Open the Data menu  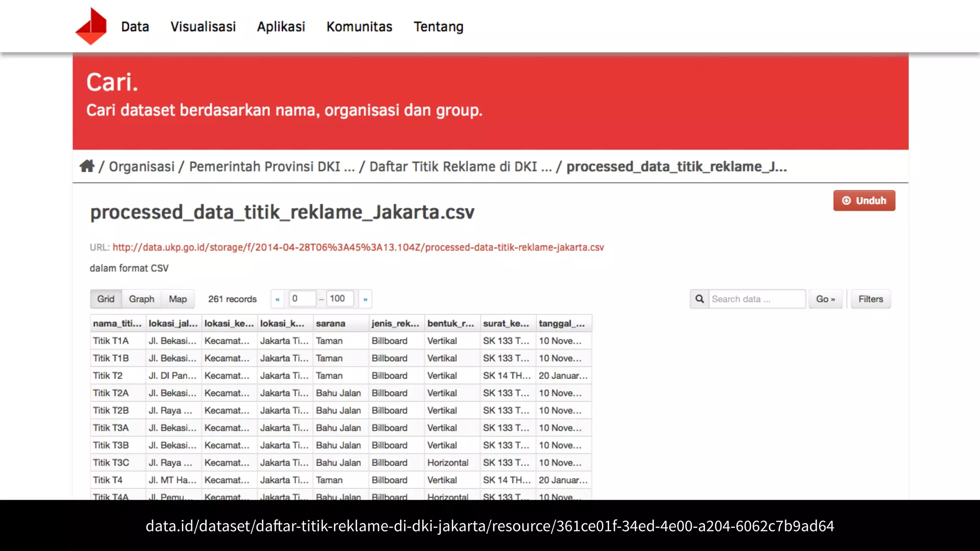coord(135,27)
